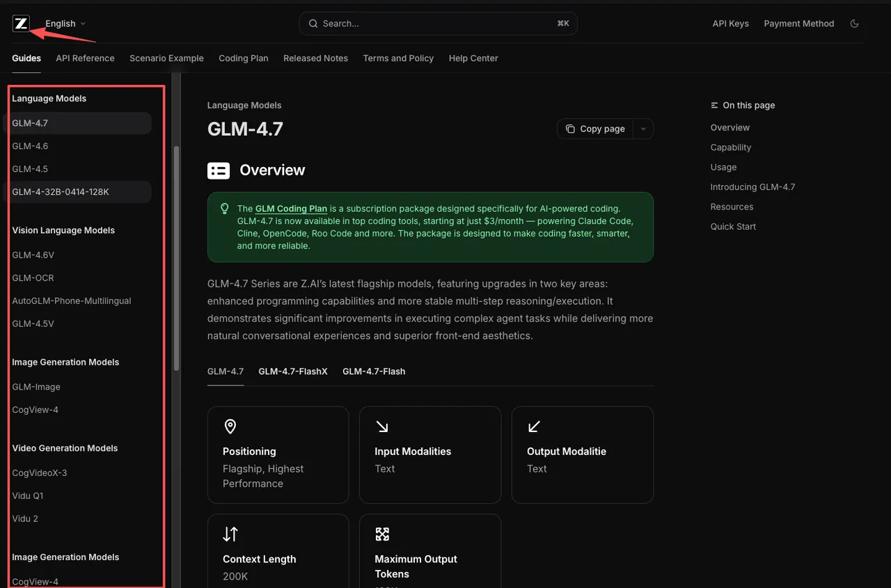The height and width of the screenshot is (588, 891).
Task: Select GLM-4.6V in the sidebar
Action: 33,255
